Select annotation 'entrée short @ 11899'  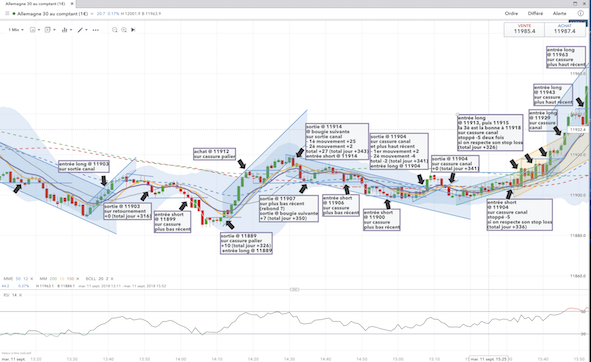pyautogui.click(x=173, y=222)
